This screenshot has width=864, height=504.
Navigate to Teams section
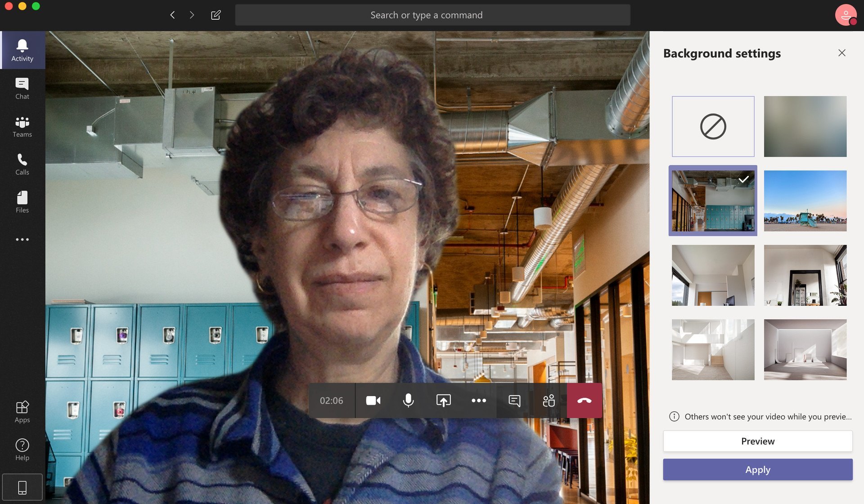click(x=22, y=126)
